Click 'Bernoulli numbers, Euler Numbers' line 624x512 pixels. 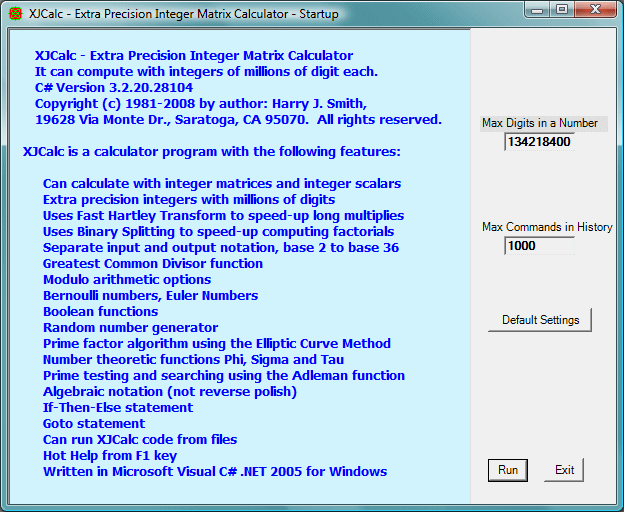click(150, 296)
